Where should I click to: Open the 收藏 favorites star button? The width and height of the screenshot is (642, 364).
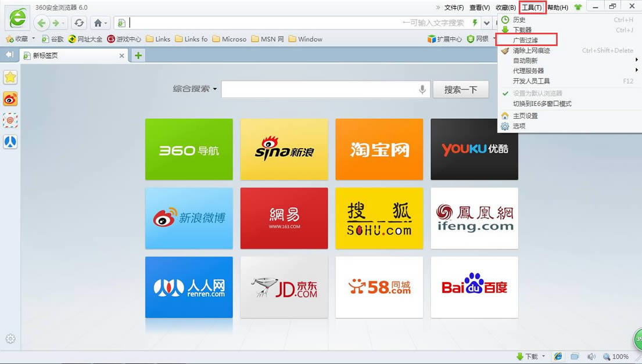[x=17, y=39]
